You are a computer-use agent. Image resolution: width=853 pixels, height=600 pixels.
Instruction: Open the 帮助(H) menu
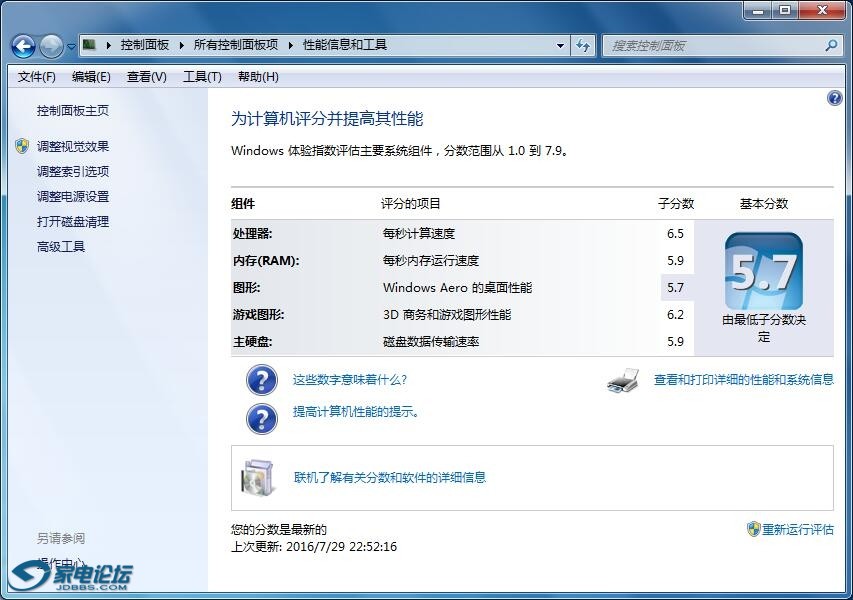[258, 77]
